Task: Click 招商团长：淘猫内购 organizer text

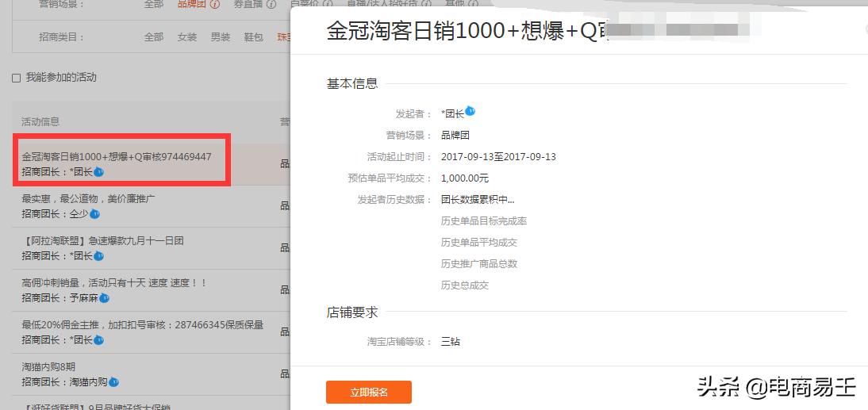Action: [65, 382]
